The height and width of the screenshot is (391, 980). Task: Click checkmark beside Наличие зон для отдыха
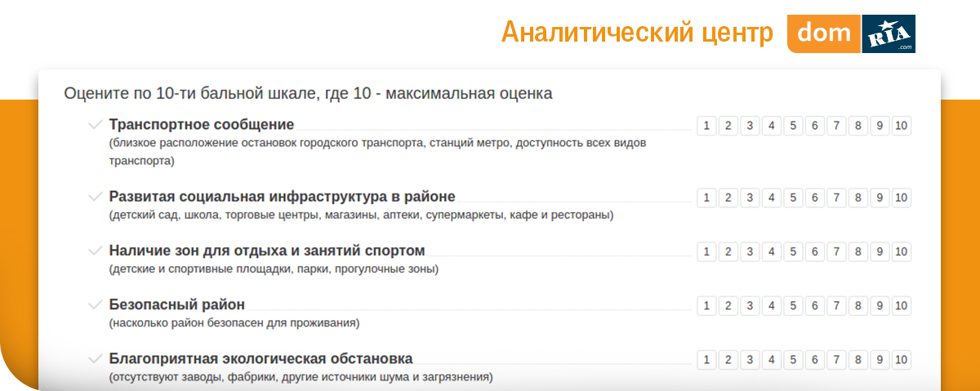pyautogui.click(x=95, y=251)
